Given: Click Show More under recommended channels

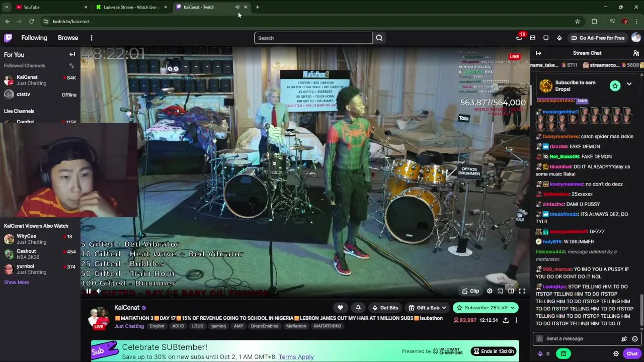Looking at the screenshot, I should coord(17,282).
